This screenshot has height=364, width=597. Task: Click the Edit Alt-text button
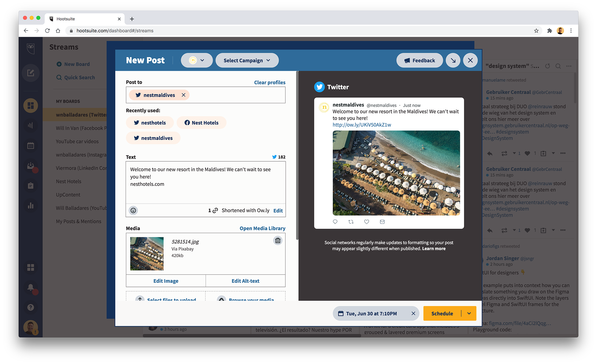click(245, 281)
